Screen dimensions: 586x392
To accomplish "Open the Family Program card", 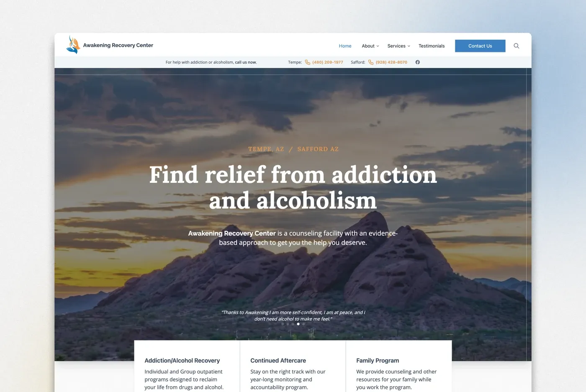I will click(x=377, y=361).
